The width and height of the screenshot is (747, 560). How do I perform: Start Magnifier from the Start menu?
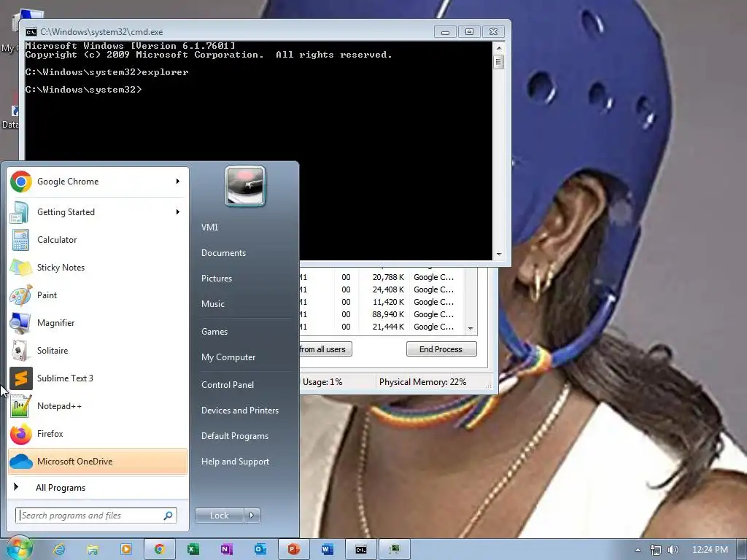coord(98,322)
